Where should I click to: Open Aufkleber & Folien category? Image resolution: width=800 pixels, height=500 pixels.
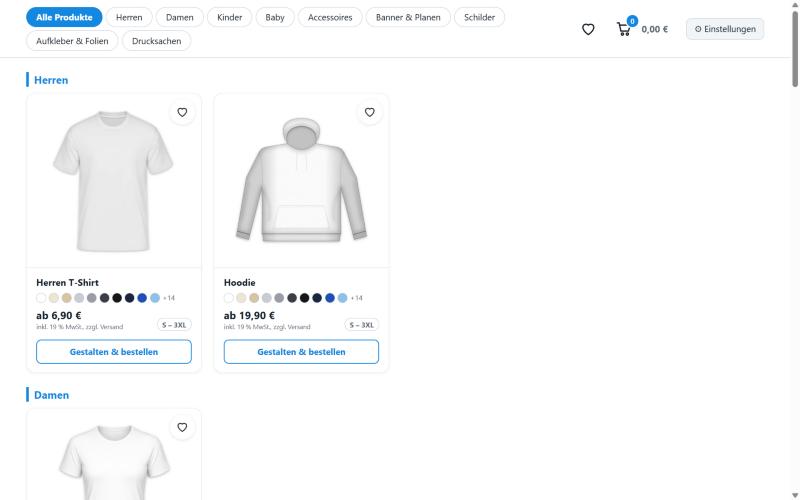[x=72, y=41]
